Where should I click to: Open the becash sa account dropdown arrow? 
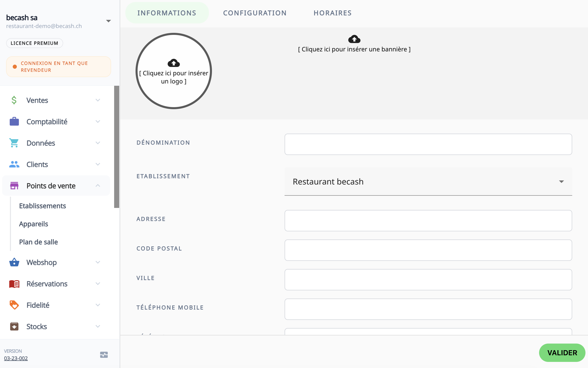109,21
